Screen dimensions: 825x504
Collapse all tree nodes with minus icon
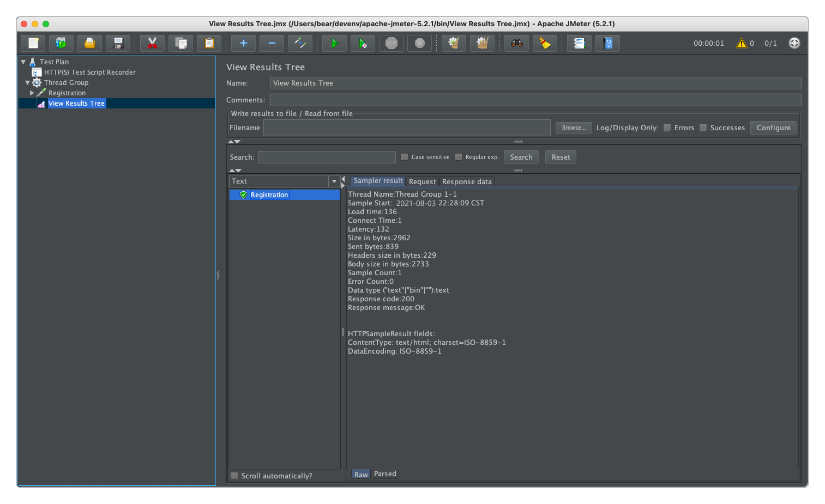click(x=272, y=43)
